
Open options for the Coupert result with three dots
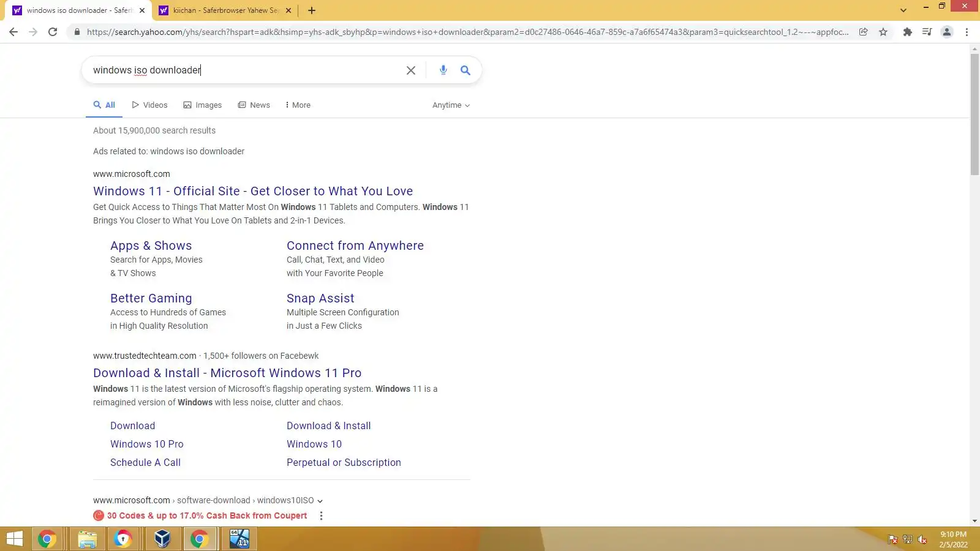point(321,515)
